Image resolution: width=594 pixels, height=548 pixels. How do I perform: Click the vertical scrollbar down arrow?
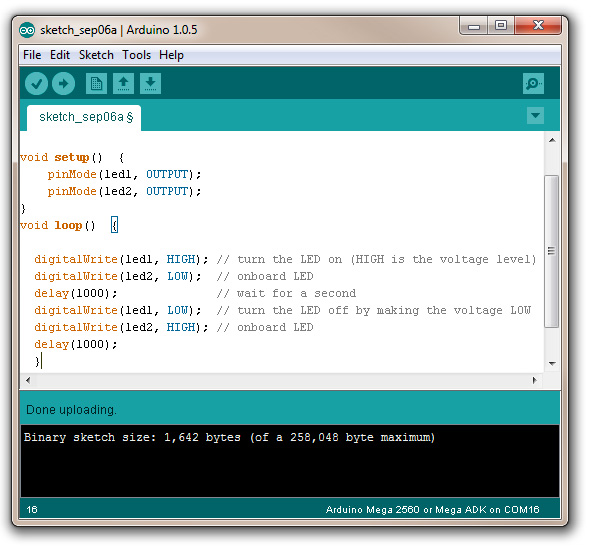click(x=552, y=364)
